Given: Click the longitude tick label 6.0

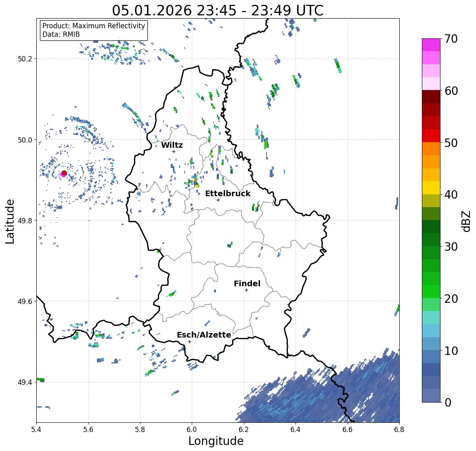Looking at the screenshot, I should click(192, 430).
